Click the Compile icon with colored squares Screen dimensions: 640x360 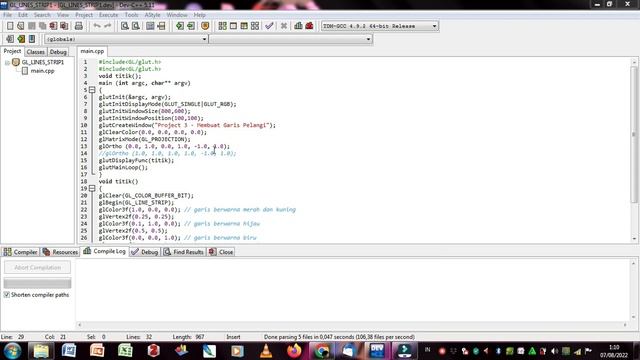tap(222, 26)
